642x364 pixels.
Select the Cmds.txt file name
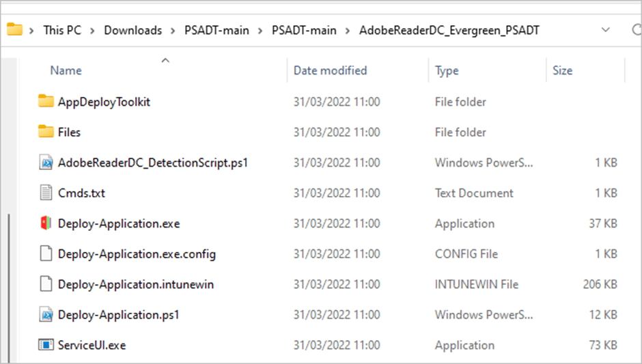pyautogui.click(x=81, y=193)
